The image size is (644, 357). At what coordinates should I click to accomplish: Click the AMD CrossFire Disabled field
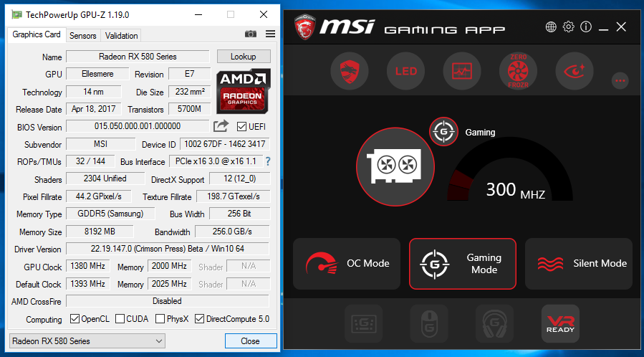168,301
